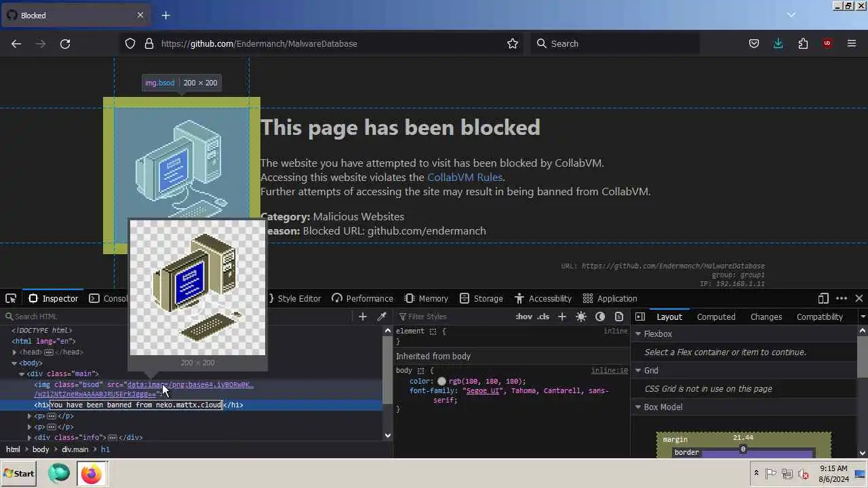Click the body breadcrumb

(x=41, y=449)
